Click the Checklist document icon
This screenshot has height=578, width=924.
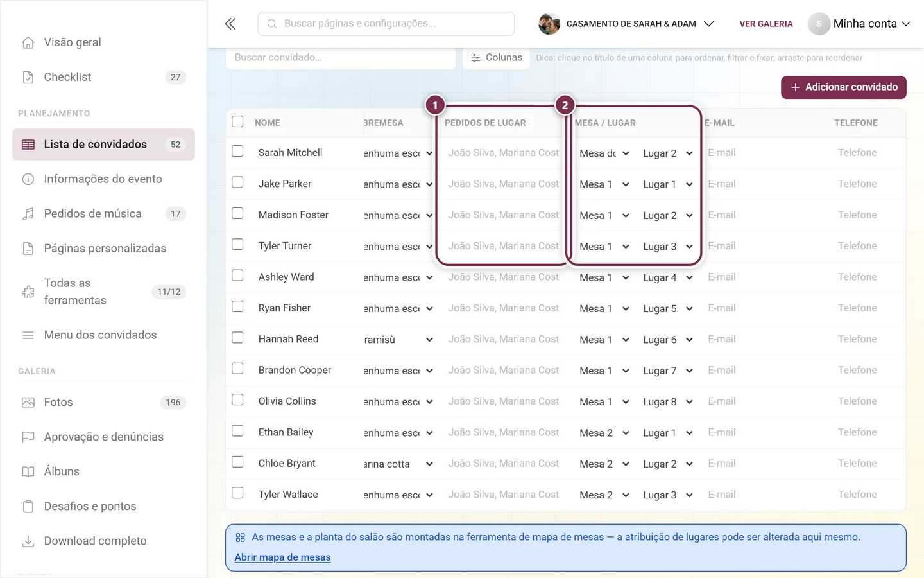[28, 77]
